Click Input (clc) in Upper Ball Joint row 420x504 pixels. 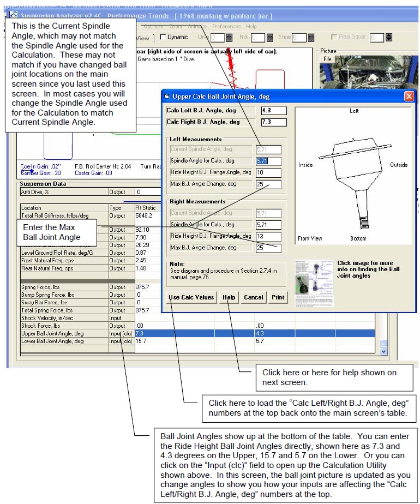121,333
